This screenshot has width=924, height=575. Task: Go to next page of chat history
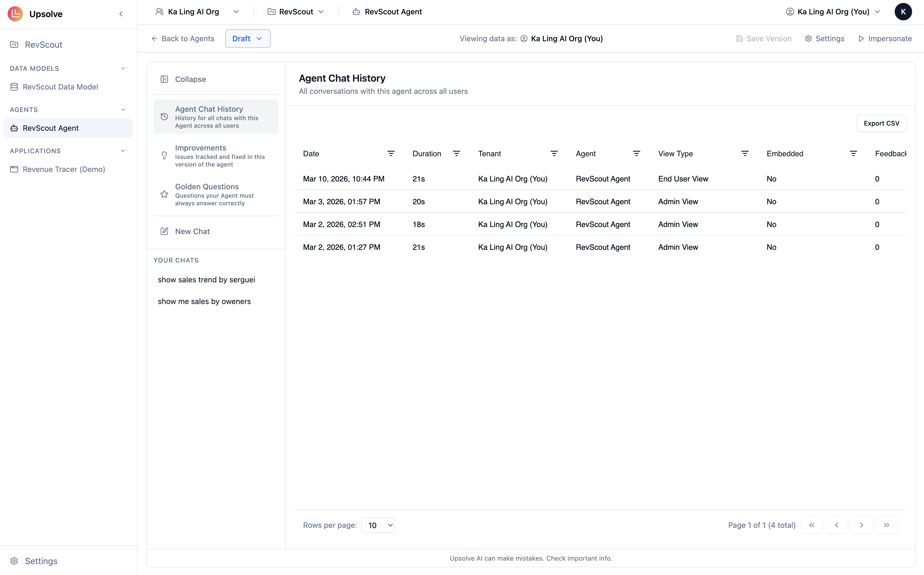coord(861,525)
